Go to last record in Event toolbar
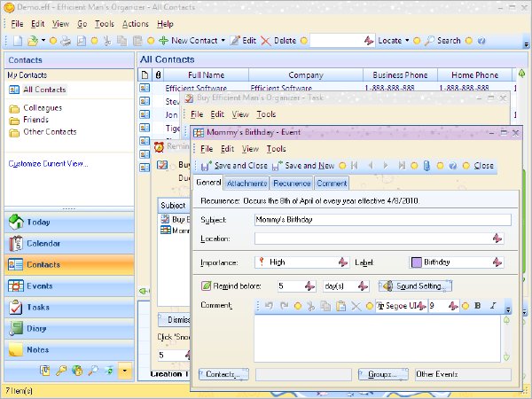The width and height of the screenshot is (532, 399). coord(402,166)
